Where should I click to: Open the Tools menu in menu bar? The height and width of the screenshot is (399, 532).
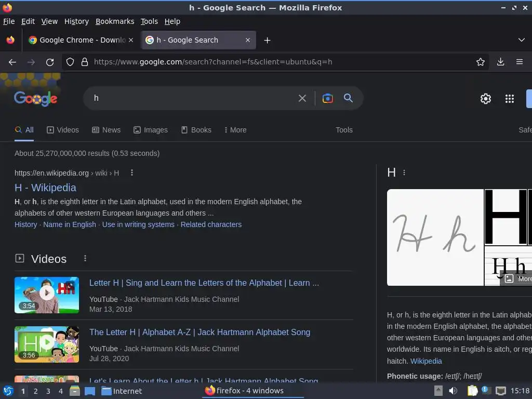149,21
